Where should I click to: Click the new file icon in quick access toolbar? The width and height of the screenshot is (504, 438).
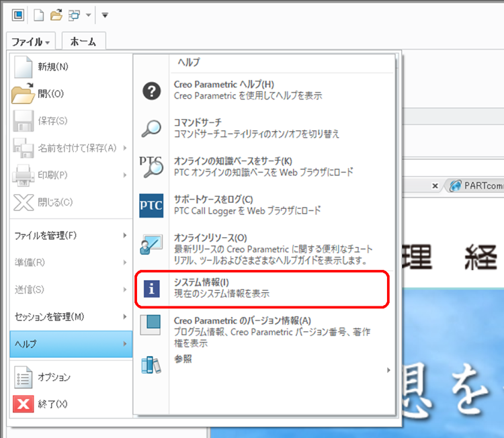40,15
